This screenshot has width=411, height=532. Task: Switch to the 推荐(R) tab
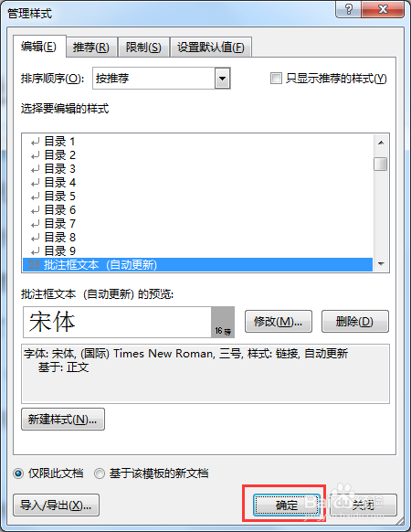(x=91, y=48)
